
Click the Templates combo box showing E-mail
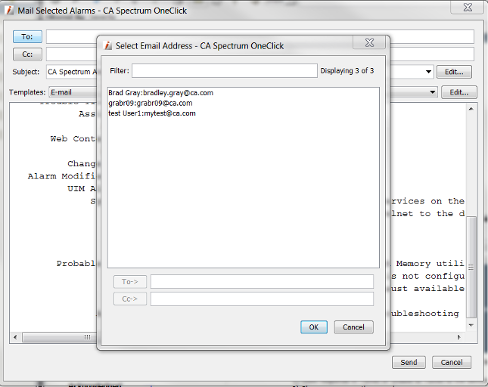tap(73, 92)
